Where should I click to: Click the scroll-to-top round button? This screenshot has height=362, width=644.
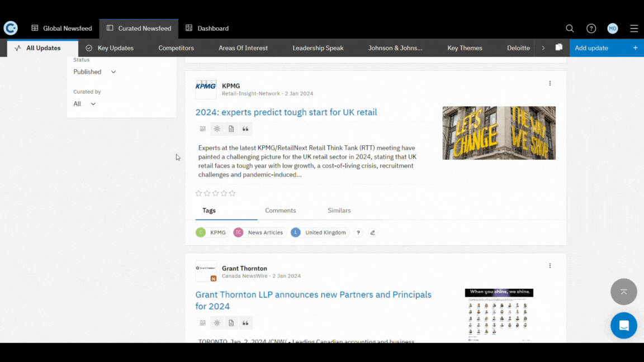coord(623,292)
